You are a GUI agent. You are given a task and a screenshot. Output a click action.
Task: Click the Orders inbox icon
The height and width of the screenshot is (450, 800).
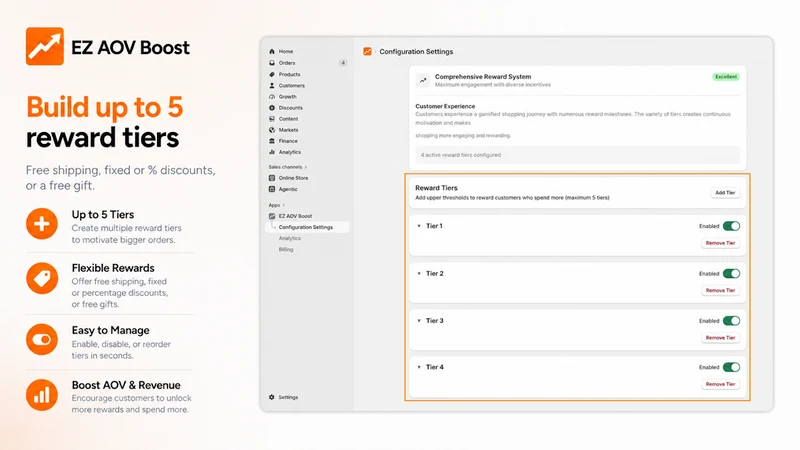point(272,63)
